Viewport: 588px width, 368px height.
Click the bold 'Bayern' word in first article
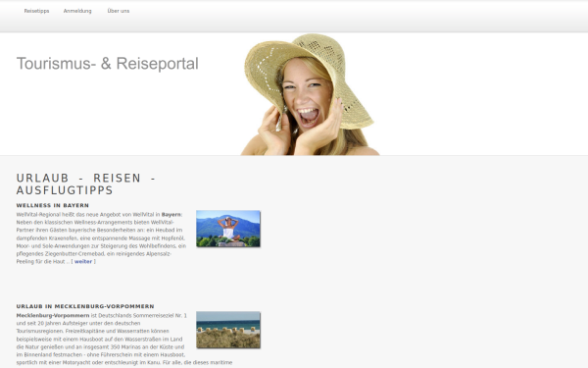(x=171, y=214)
